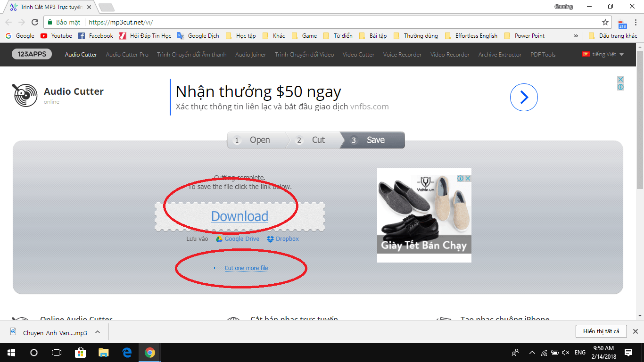Show overflow bookmarks via the double-arrow chevron
This screenshot has width=644, height=362.
(576, 35)
